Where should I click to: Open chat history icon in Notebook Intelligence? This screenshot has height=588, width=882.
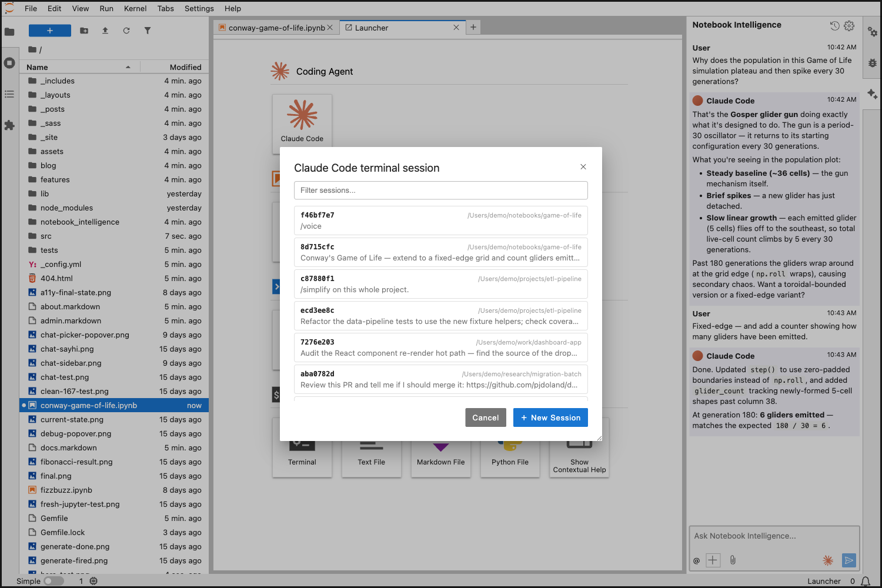(834, 25)
